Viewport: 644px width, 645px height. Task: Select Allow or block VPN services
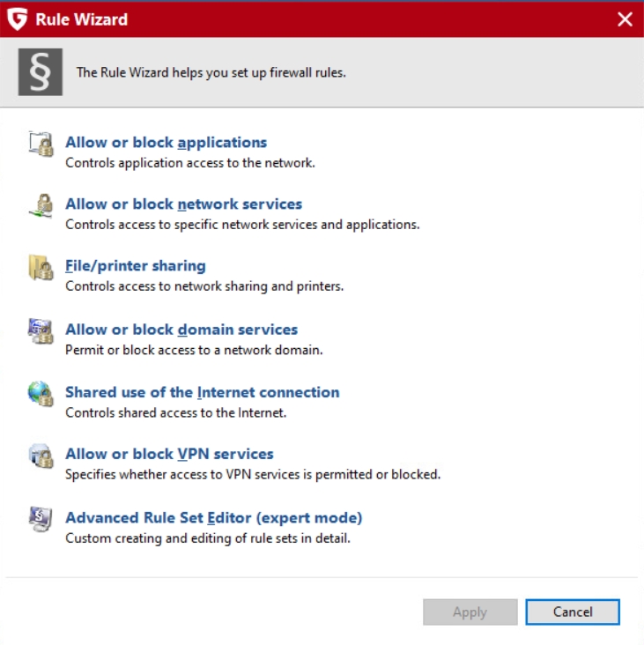(169, 454)
